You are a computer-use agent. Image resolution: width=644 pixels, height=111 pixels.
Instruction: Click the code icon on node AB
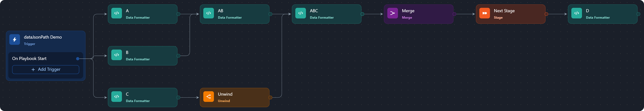click(x=208, y=13)
